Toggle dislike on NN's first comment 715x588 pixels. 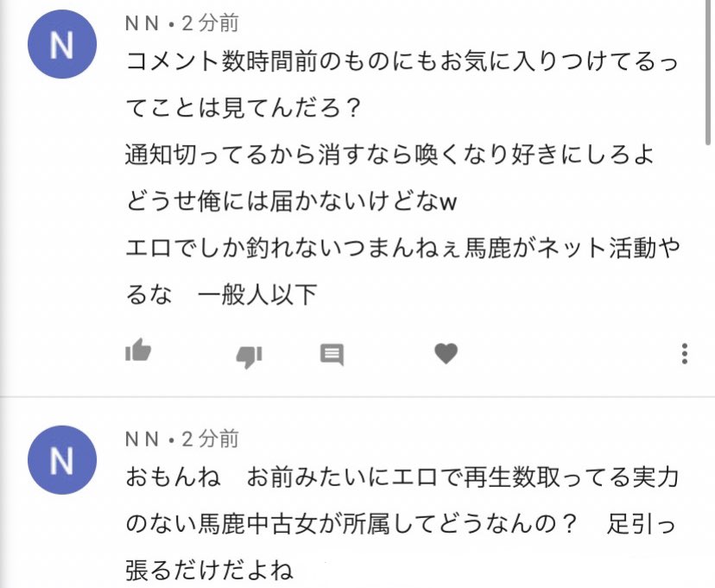pyautogui.click(x=248, y=354)
